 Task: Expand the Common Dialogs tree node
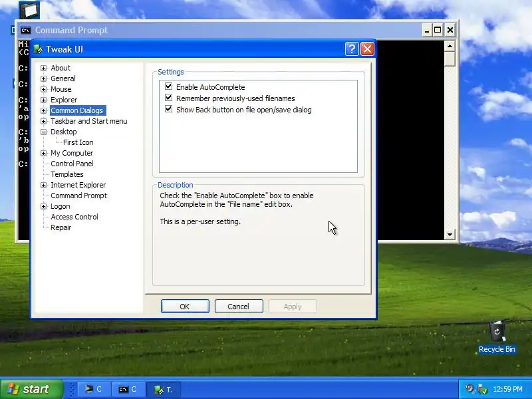coord(43,110)
